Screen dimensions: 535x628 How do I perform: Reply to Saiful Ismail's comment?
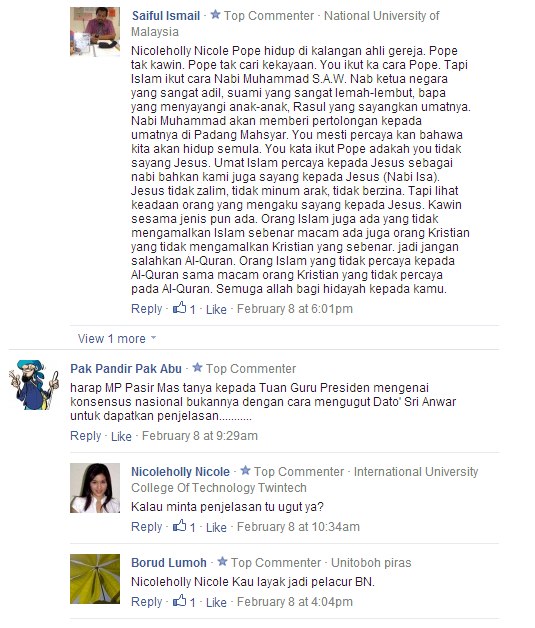click(x=147, y=309)
